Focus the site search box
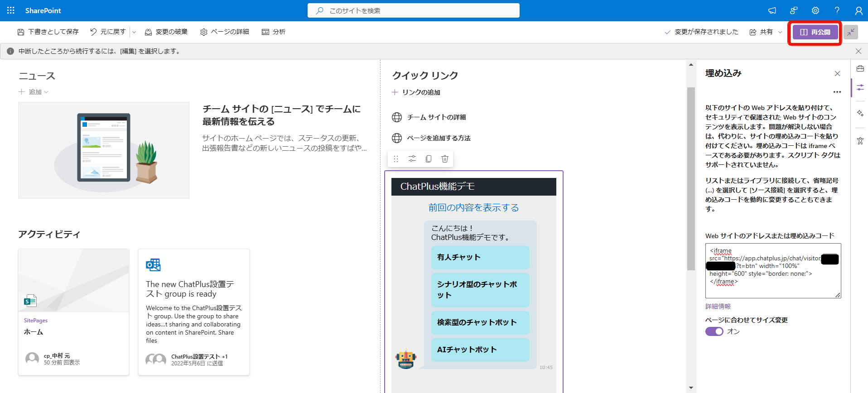Screen dimensions: 868x393 click(x=413, y=10)
